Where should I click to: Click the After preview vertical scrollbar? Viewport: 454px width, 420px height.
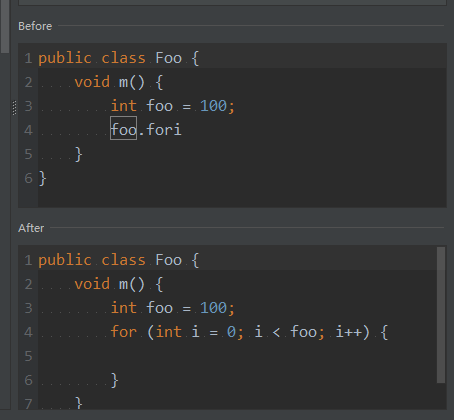[441, 315]
